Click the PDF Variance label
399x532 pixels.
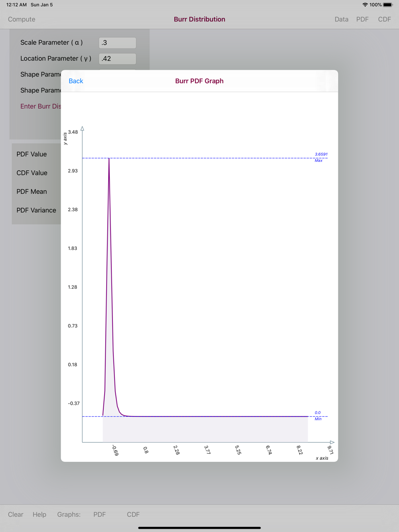pyautogui.click(x=36, y=211)
